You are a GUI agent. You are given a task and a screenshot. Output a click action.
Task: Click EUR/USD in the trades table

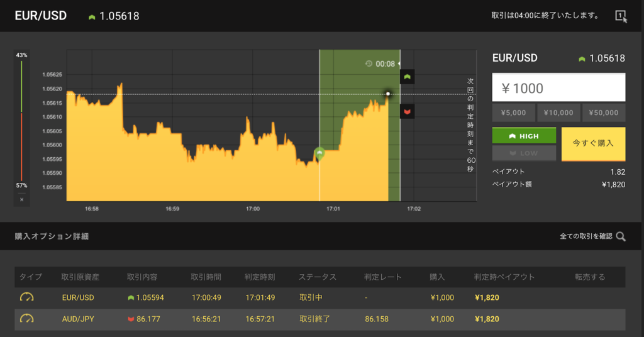[x=78, y=297]
